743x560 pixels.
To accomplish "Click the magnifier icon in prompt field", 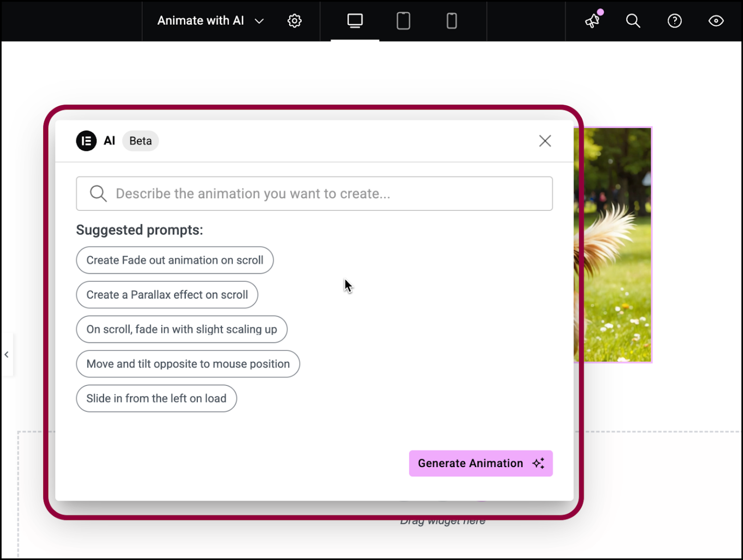I will pyautogui.click(x=98, y=193).
